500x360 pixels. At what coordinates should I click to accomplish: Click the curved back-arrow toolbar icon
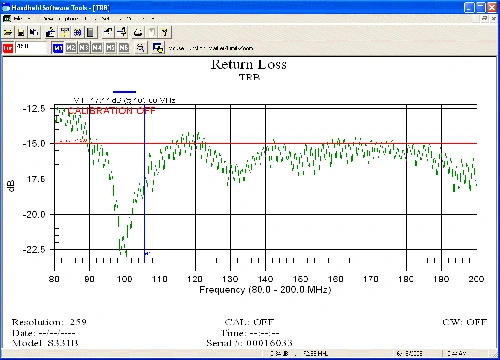pos(108,32)
